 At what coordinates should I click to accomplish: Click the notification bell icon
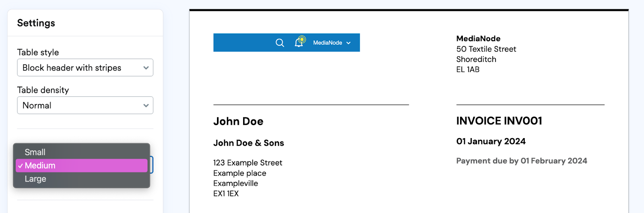299,42
